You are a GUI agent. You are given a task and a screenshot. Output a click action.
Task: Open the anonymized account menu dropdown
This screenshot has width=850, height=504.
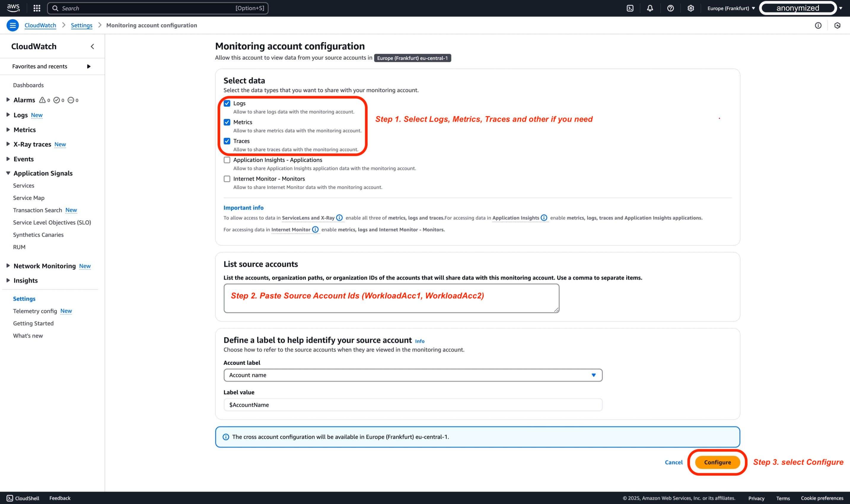point(802,8)
